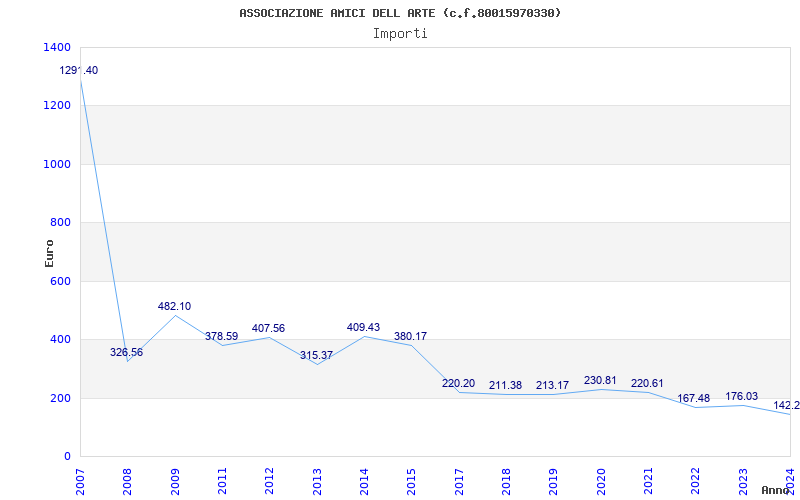
Task: Select the 1291.40 data label
Action: [79, 70]
